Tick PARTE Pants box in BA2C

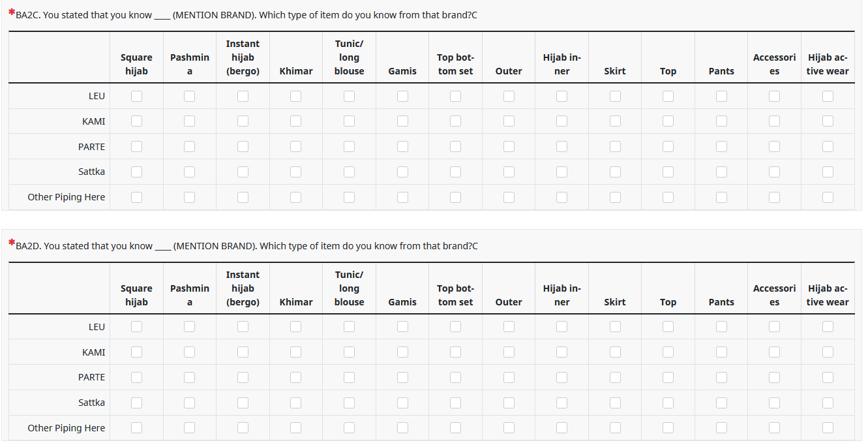pyautogui.click(x=721, y=146)
